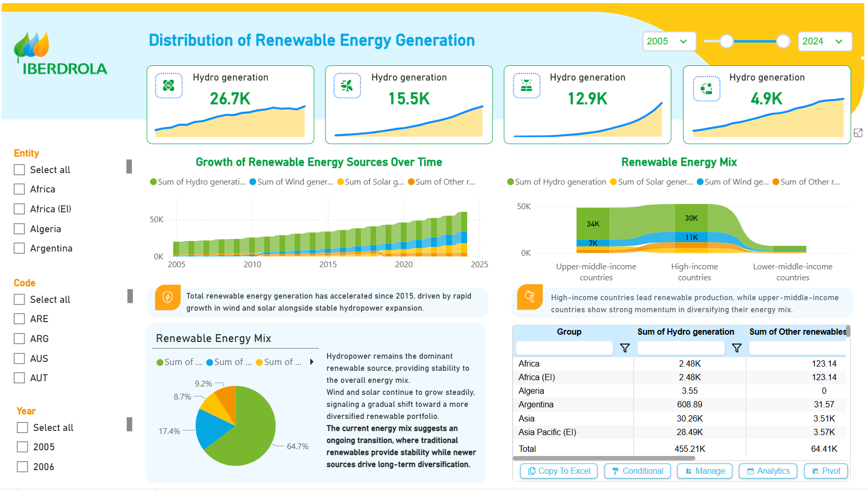The width and height of the screenshot is (868, 490).
Task: Click the Group column filter input
Action: tap(564, 348)
